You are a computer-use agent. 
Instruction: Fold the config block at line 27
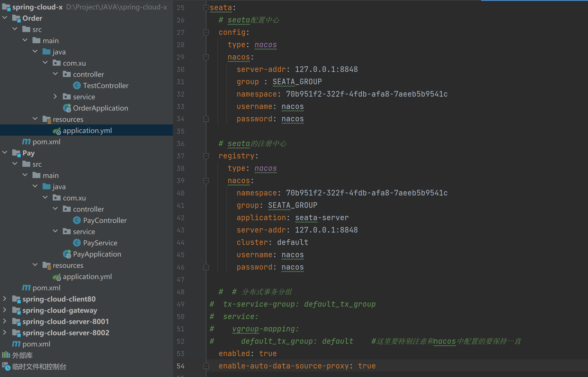click(206, 33)
